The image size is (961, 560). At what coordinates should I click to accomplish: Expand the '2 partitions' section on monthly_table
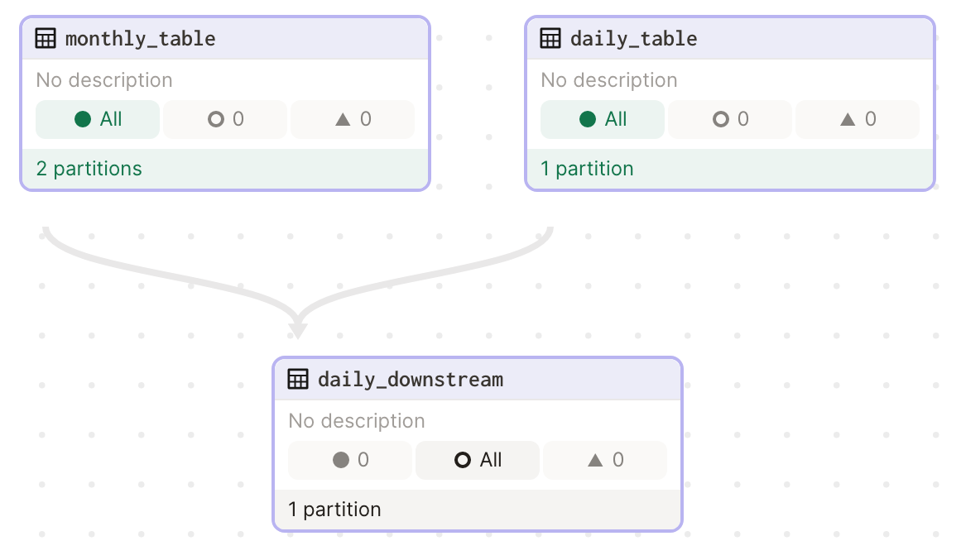(89, 168)
